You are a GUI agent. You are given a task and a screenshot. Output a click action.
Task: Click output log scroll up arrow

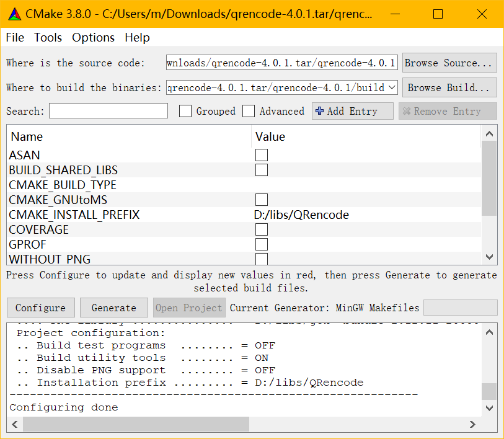click(x=489, y=332)
